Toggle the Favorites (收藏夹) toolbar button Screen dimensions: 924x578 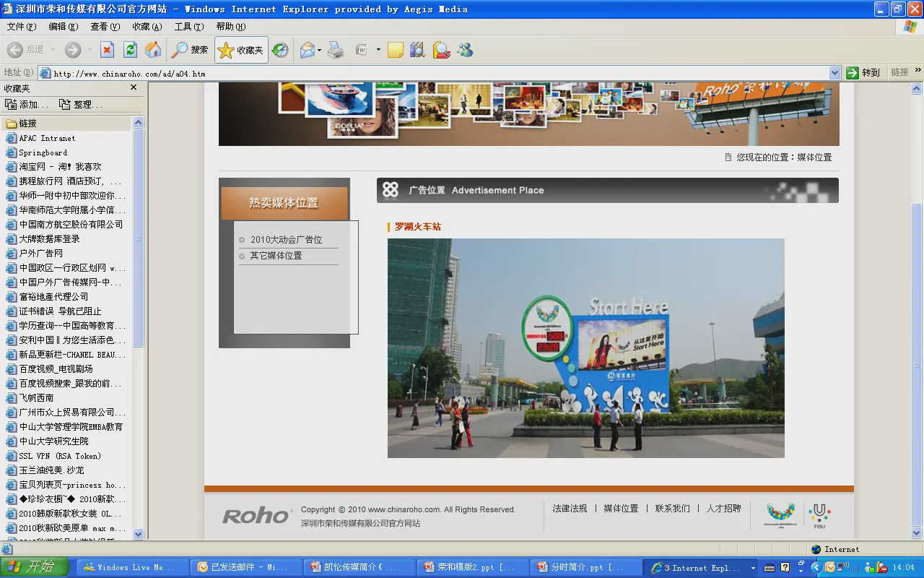click(x=241, y=50)
